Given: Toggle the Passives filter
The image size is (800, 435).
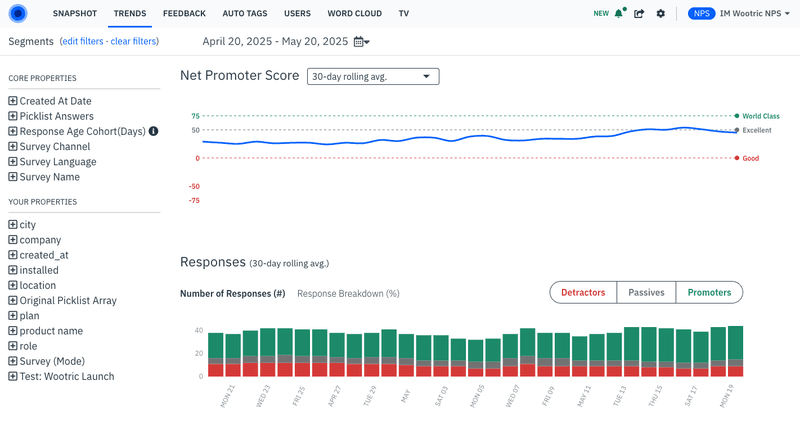Looking at the screenshot, I should coord(646,293).
